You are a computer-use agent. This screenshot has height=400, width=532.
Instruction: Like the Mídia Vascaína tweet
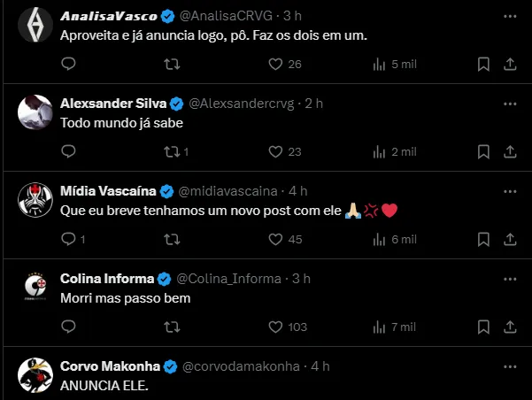(275, 239)
